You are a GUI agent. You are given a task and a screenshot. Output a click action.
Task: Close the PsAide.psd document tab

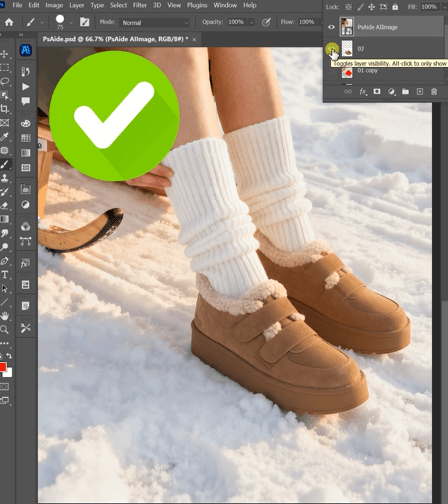pos(194,40)
